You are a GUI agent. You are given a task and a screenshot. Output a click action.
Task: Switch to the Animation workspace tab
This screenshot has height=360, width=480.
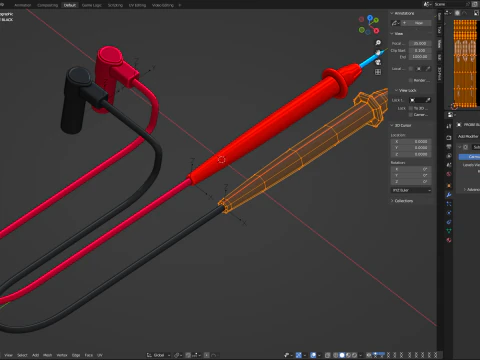point(23,5)
